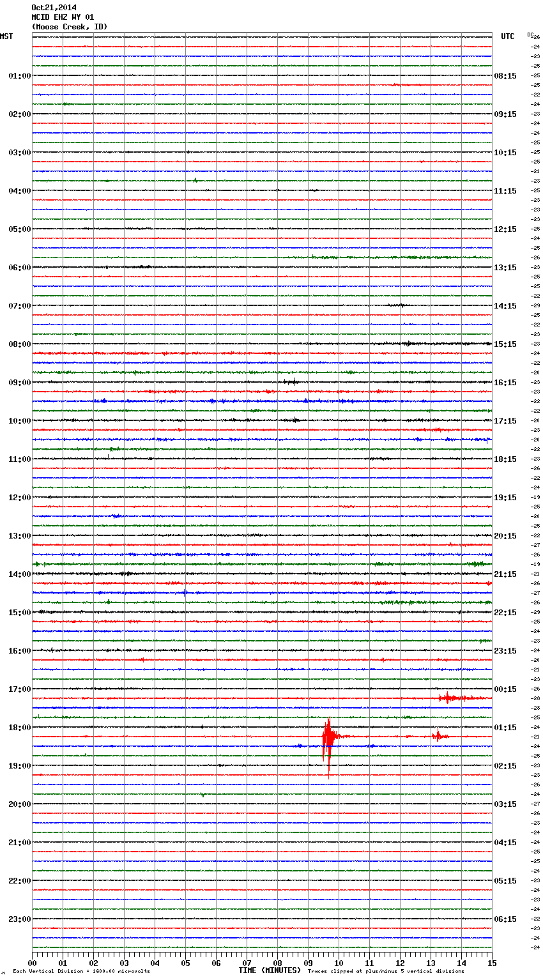Screen dimensions: 543x980
Task: Click the 16:15 UTC time label
Action: 505,383
